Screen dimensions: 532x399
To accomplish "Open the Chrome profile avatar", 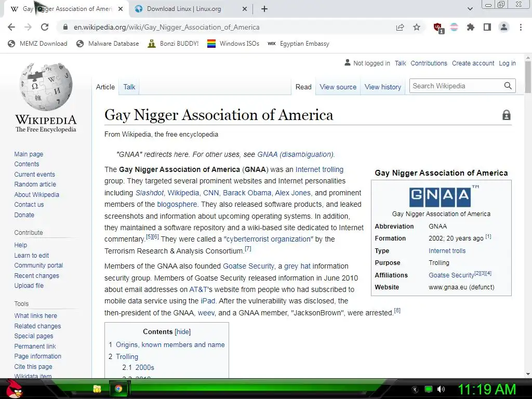I will coord(504,27).
